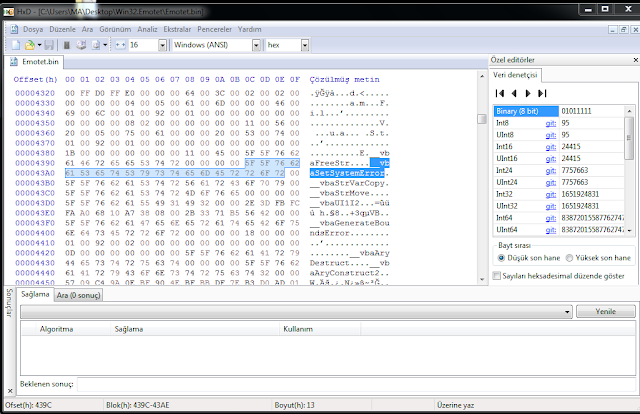Click the Yenile button
The height and width of the screenshot is (414, 640).
(606, 312)
